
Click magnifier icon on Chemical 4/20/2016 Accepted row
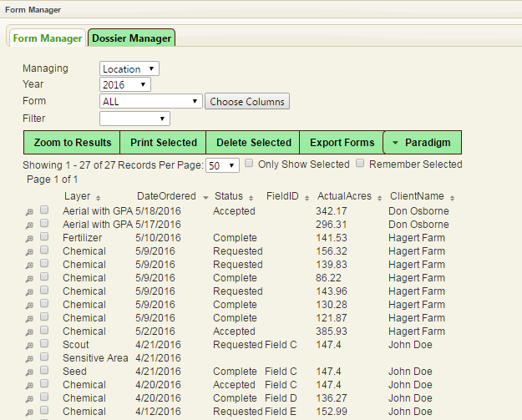coord(29,386)
